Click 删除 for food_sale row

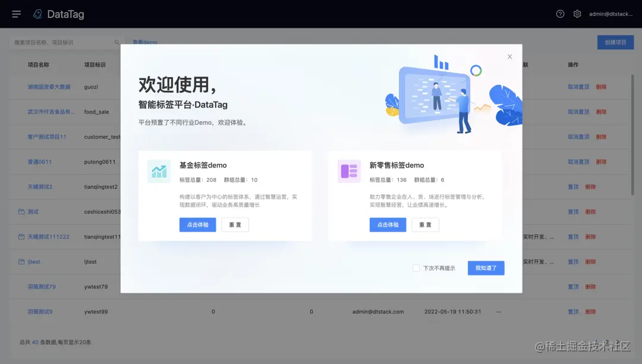tap(601, 112)
